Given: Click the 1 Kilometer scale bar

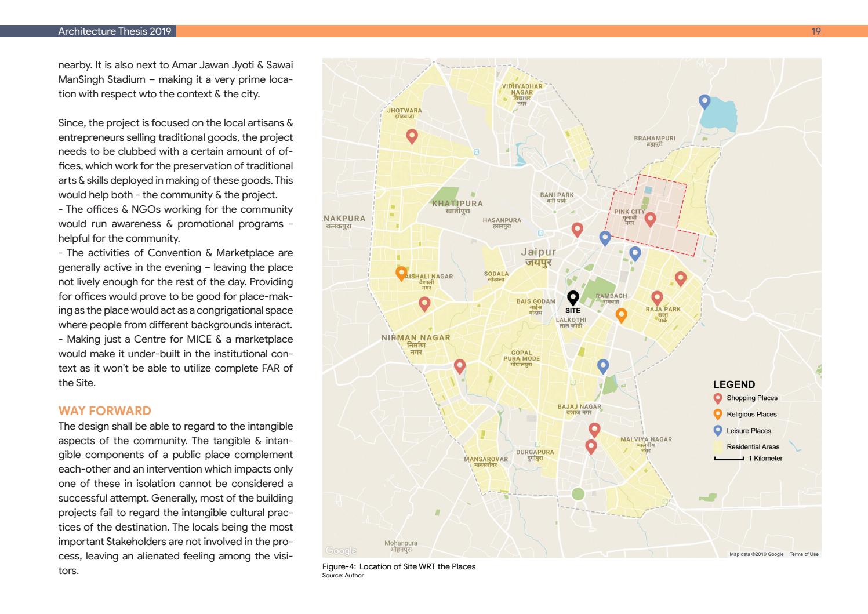Looking at the screenshot, I should pyautogui.click(x=729, y=459).
